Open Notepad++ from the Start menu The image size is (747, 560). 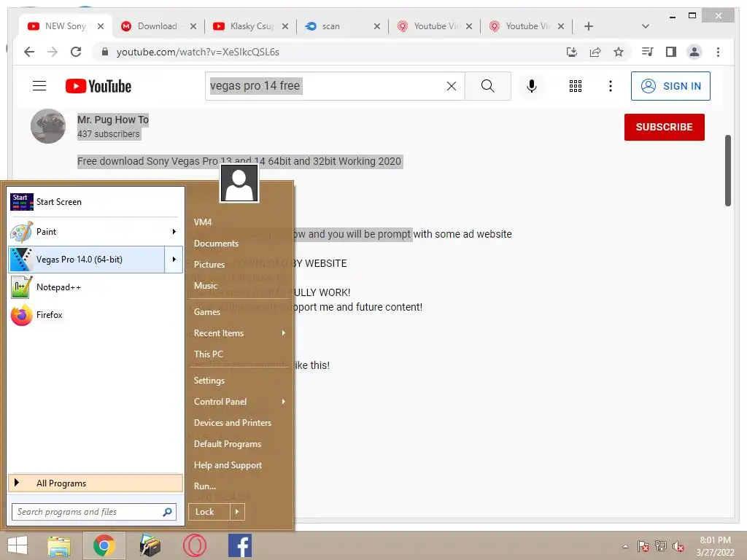(96, 287)
